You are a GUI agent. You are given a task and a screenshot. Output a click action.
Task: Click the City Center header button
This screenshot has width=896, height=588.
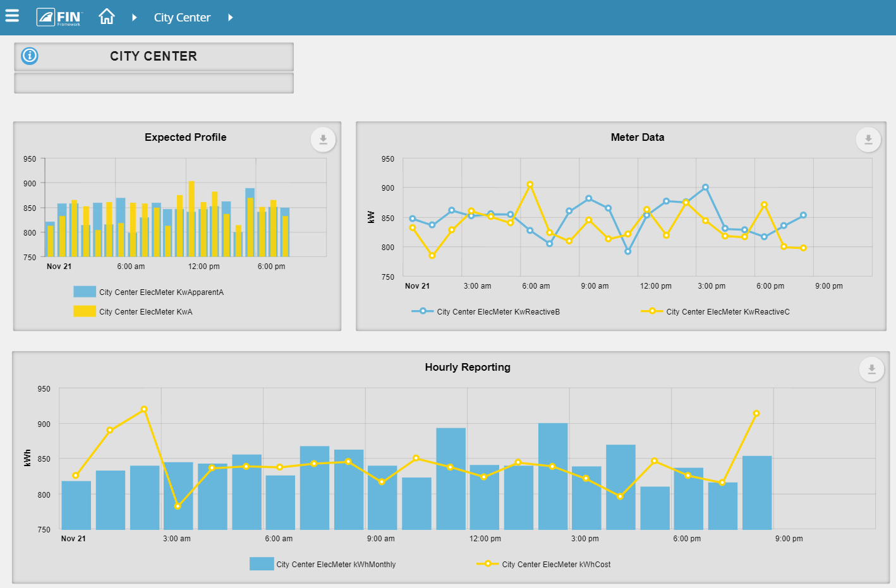154,56
